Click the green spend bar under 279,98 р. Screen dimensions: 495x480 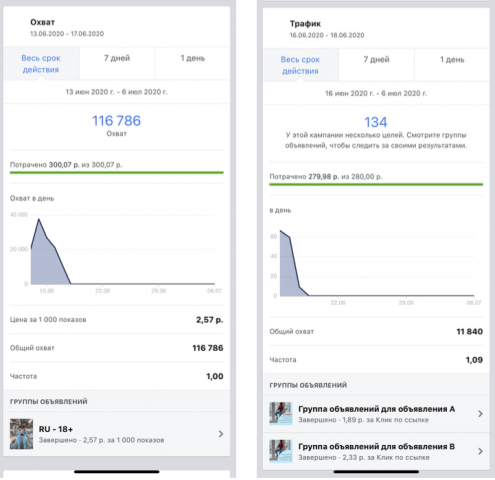click(x=376, y=184)
